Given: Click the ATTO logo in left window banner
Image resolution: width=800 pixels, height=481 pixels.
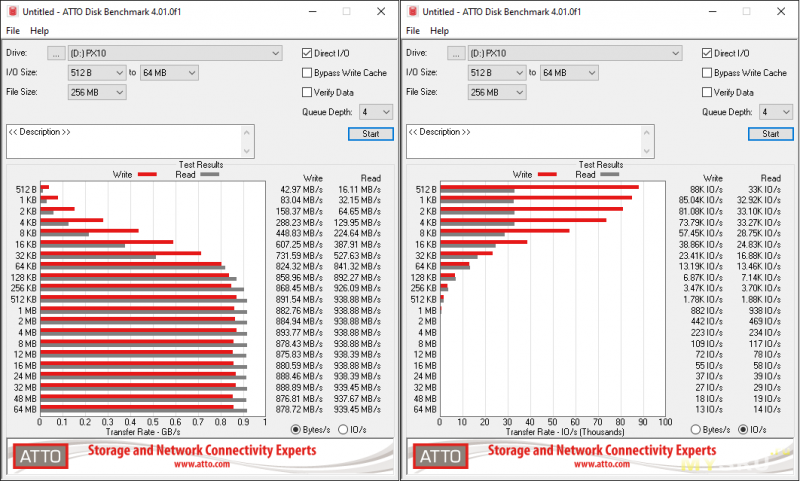Looking at the screenshot, I should (41, 457).
